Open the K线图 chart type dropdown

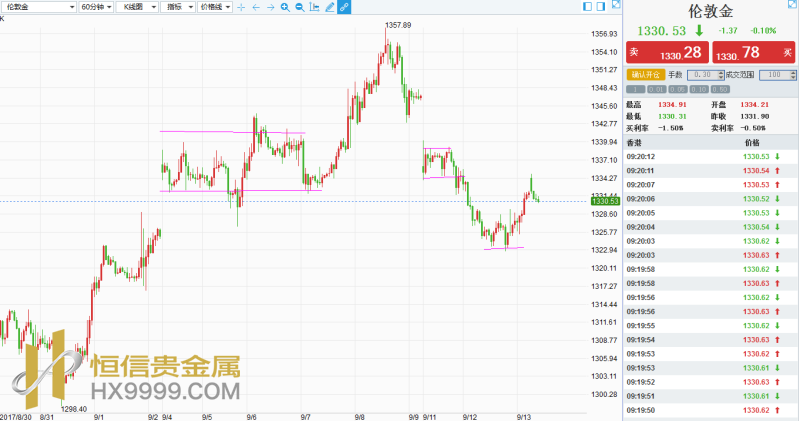[134, 7]
